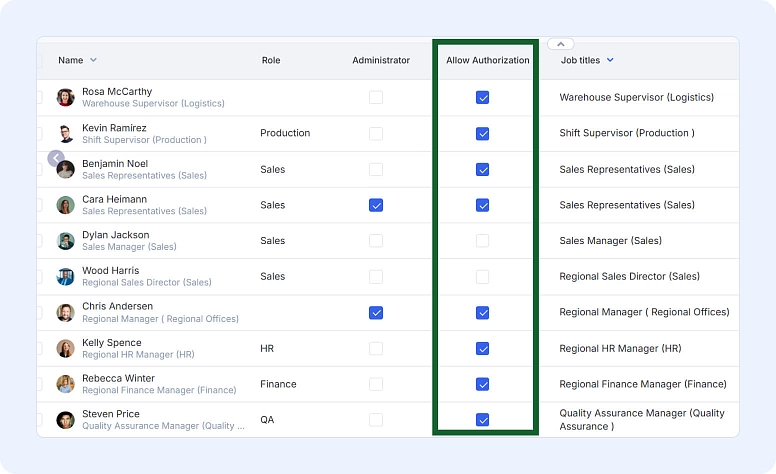Collapse panel using the up chevron tab
The height and width of the screenshot is (474, 776).
[561, 44]
